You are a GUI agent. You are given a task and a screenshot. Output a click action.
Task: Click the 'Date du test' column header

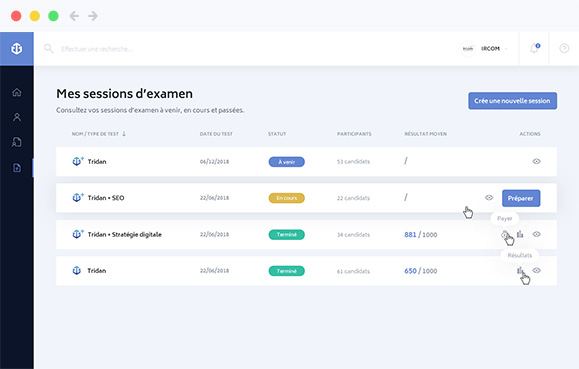point(216,134)
